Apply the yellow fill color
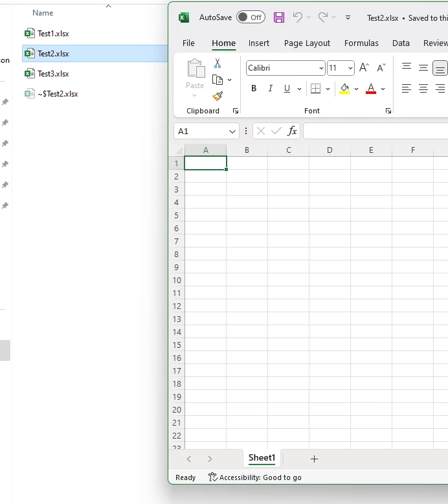This screenshot has height=504, width=448. tap(344, 89)
